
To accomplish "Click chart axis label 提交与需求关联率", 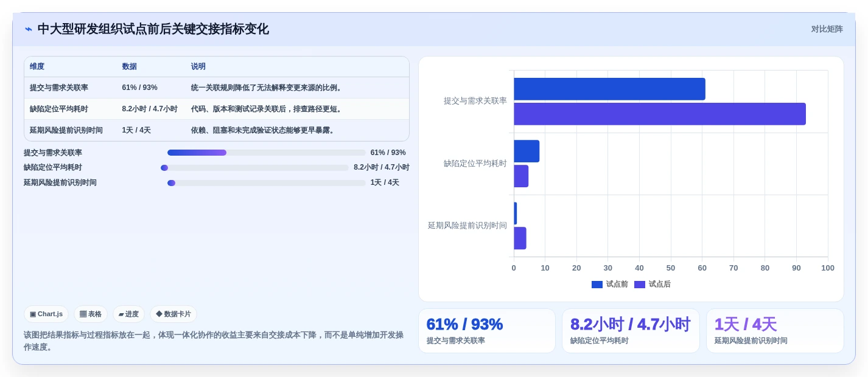I will (x=475, y=101).
